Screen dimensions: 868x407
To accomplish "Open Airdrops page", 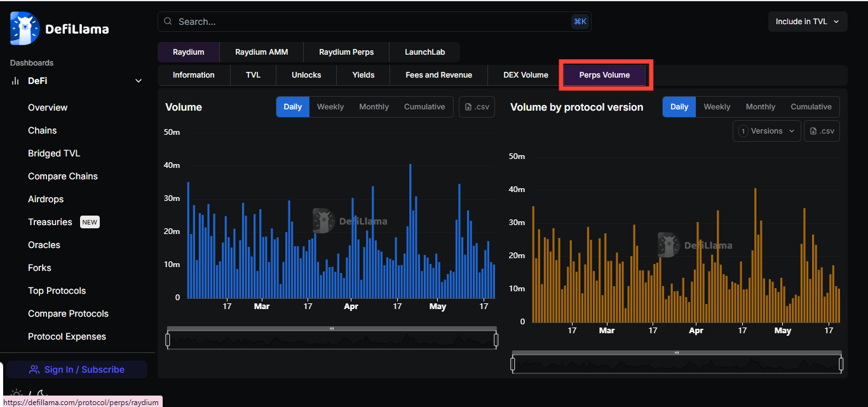I will pos(46,199).
